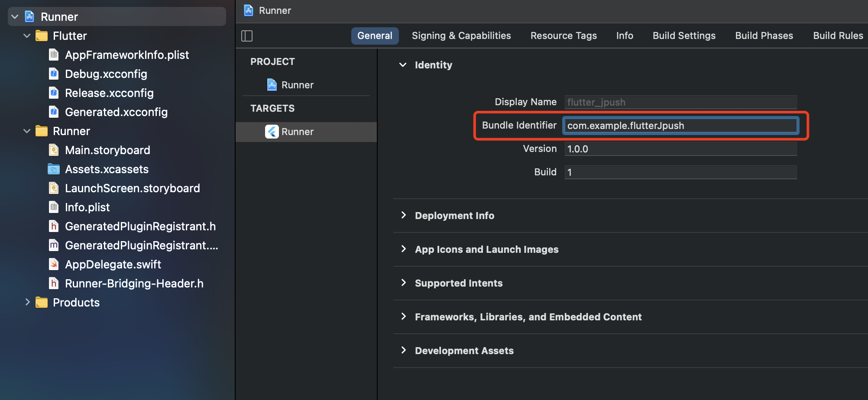Click the Products folder icon
Image resolution: width=868 pixels, height=400 pixels.
pyautogui.click(x=42, y=303)
